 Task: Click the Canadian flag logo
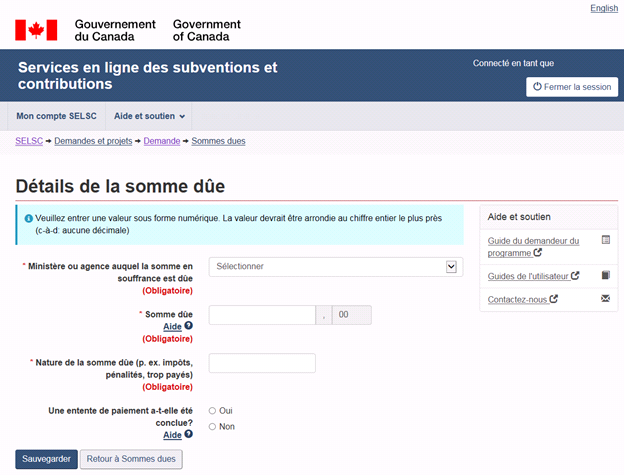coord(36,30)
